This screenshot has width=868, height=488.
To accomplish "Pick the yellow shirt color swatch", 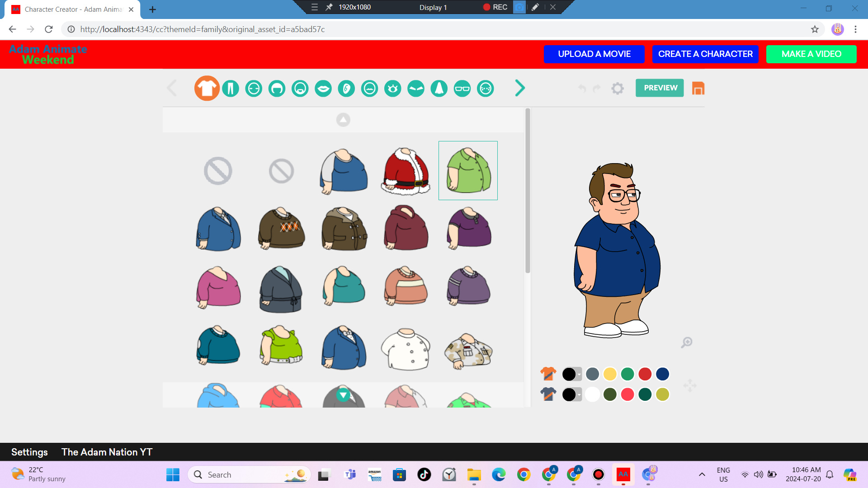I will tap(610, 374).
